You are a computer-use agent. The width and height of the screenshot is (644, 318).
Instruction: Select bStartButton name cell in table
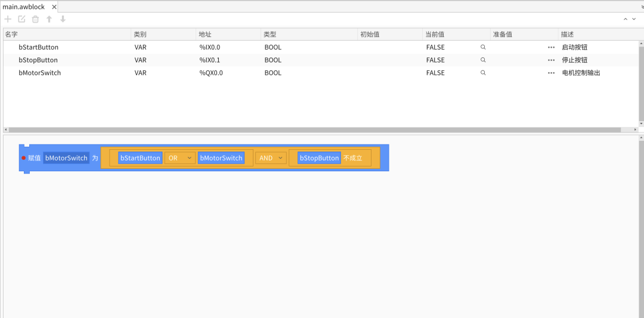tap(39, 47)
